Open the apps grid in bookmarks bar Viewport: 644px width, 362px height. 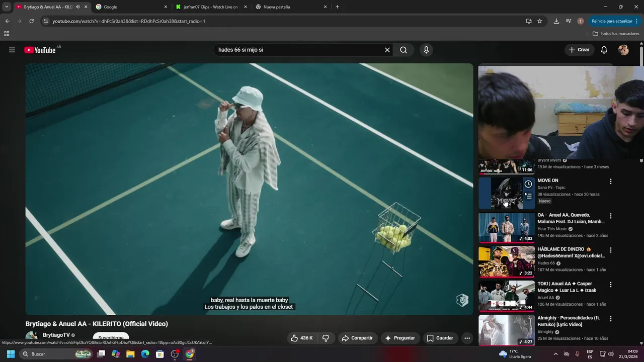coord(7,34)
